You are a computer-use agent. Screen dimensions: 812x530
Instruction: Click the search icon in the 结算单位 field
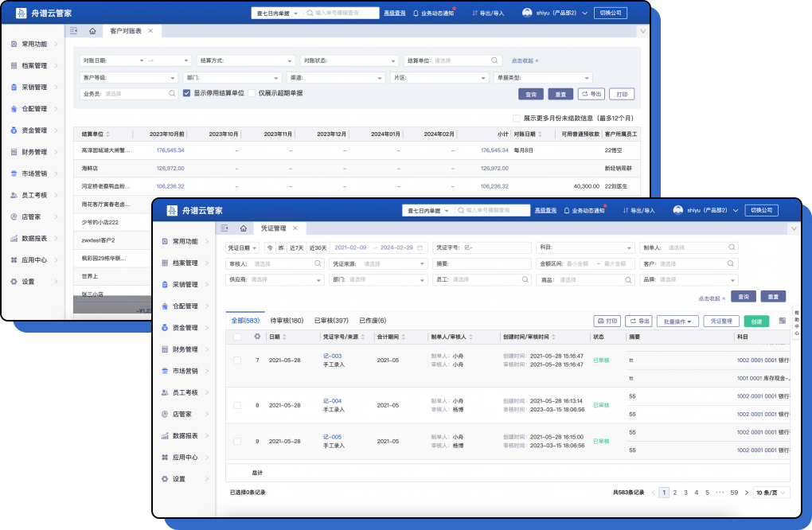494,60
